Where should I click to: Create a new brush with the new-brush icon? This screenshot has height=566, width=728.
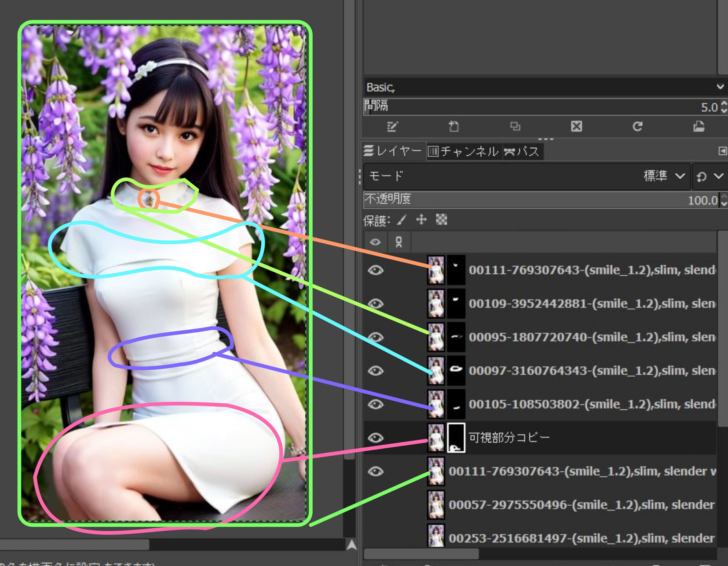453,126
